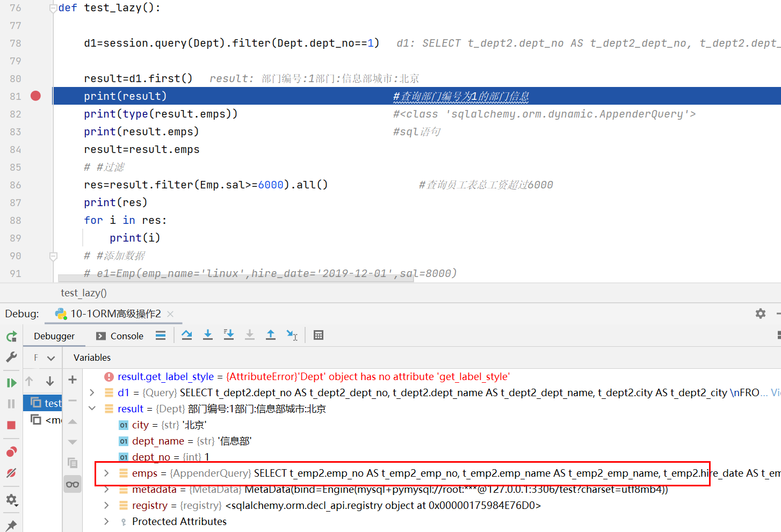Image resolution: width=781 pixels, height=532 pixels.
Task: Click the Step Into icon
Action: click(x=208, y=336)
